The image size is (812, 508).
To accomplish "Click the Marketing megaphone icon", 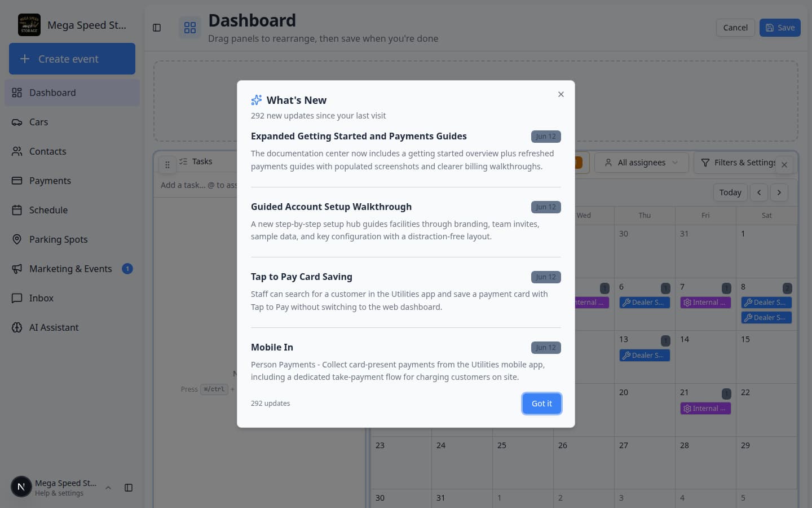I will tap(17, 269).
